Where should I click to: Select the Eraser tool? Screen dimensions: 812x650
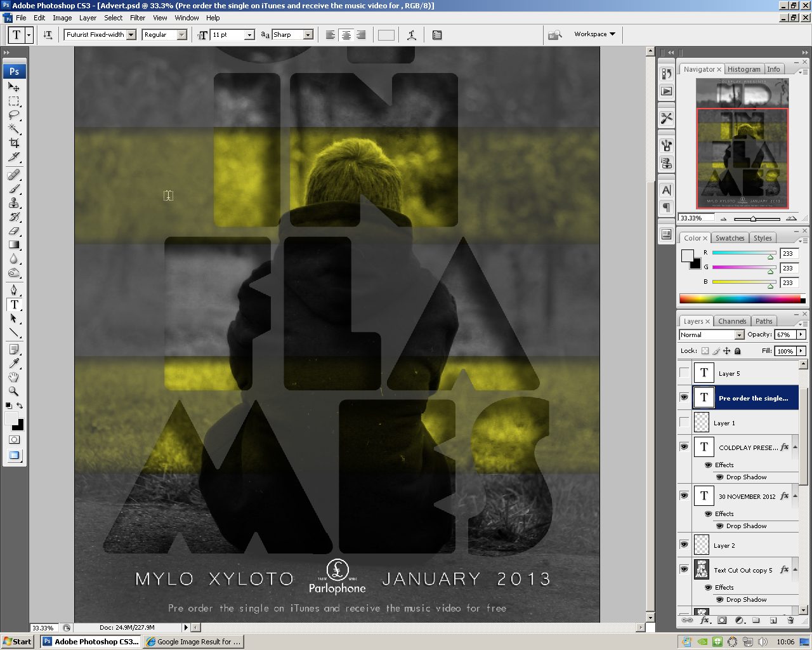(14, 231)
